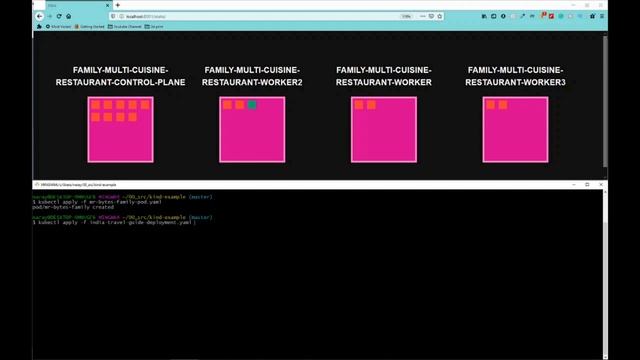Open the Jio prime bookmark folder

pyautogui.click(x=154, y=27)
